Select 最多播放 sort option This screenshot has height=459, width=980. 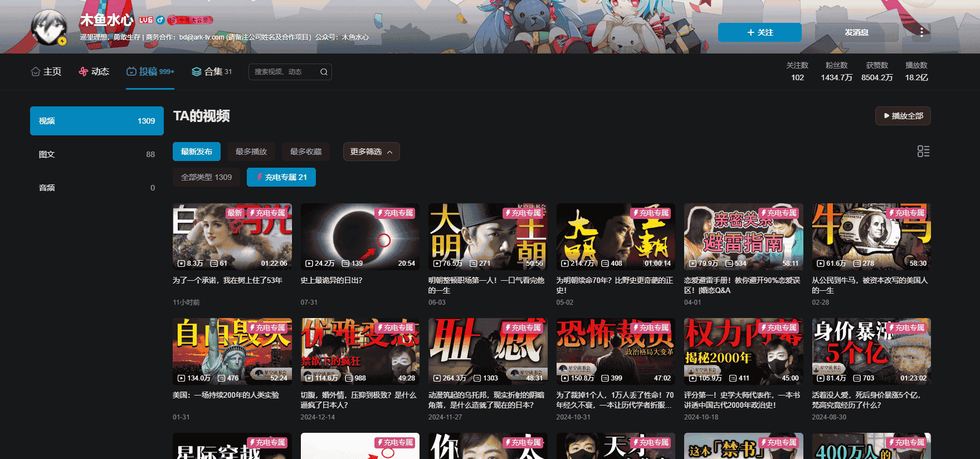tap(251, 152)
